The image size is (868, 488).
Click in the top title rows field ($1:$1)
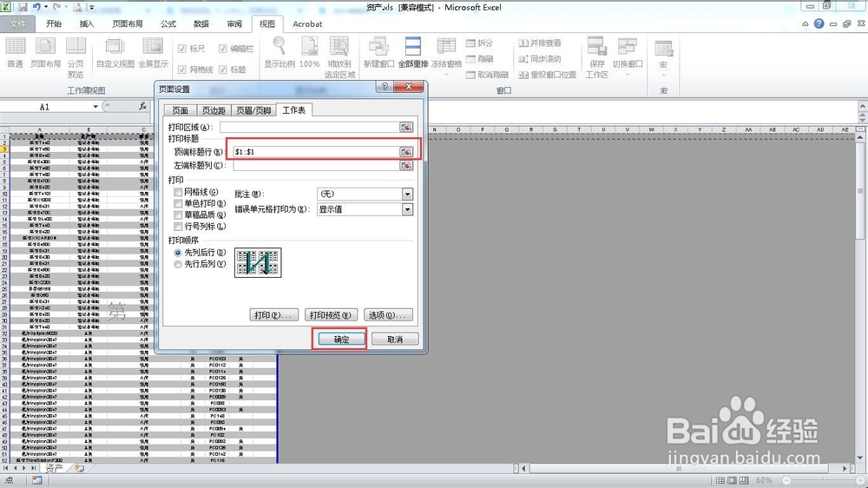click(x=316, y=152)
